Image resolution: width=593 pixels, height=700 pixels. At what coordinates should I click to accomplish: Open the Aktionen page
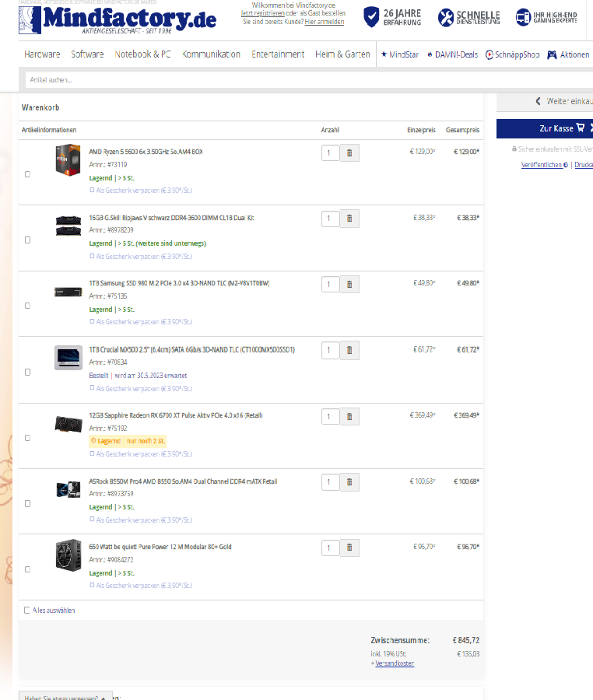pyautogui.click(x=568, y=54)
